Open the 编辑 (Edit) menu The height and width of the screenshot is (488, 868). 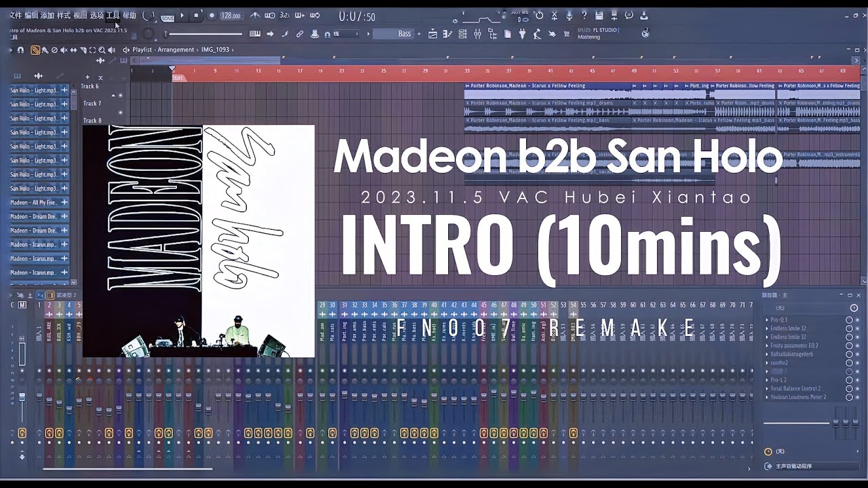click(31, 15)
